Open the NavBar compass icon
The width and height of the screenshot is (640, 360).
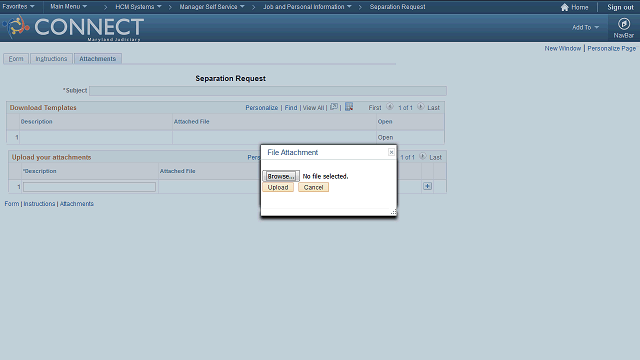(624, 24)
